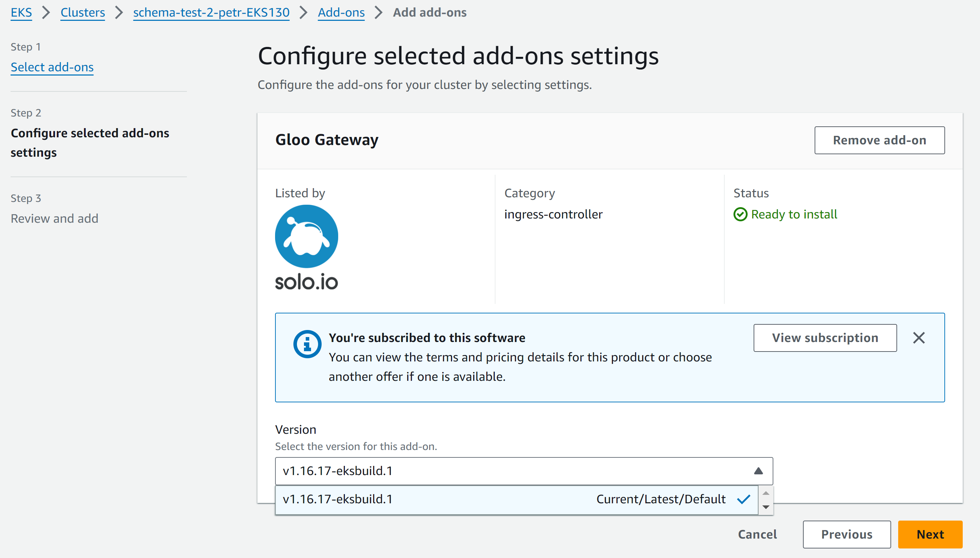Go to Clusters breadcrumb
Viewport: 980px width, 558px height.
(83, 12)
